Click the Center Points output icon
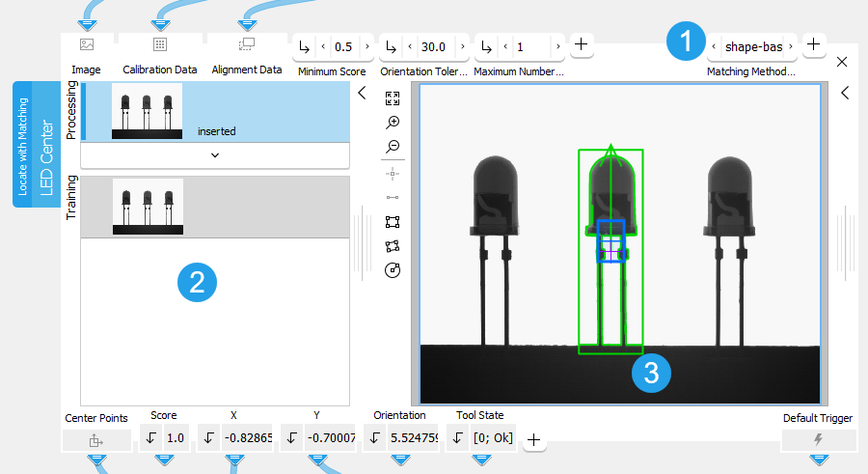 pyautogui.click(x=95, y=439)
